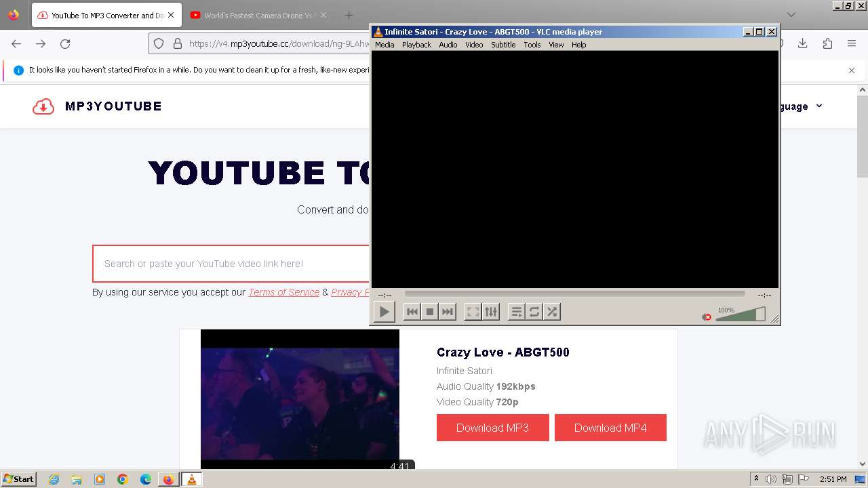
Task: Open VLC Video menu
Action: tap(474, 45)
